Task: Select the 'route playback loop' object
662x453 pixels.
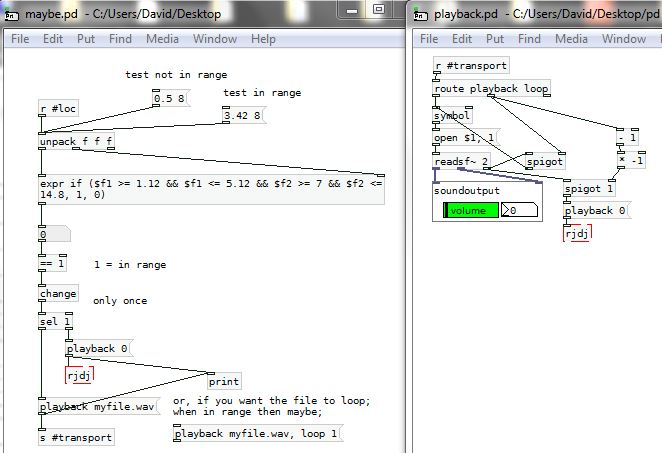Action: 491,89
